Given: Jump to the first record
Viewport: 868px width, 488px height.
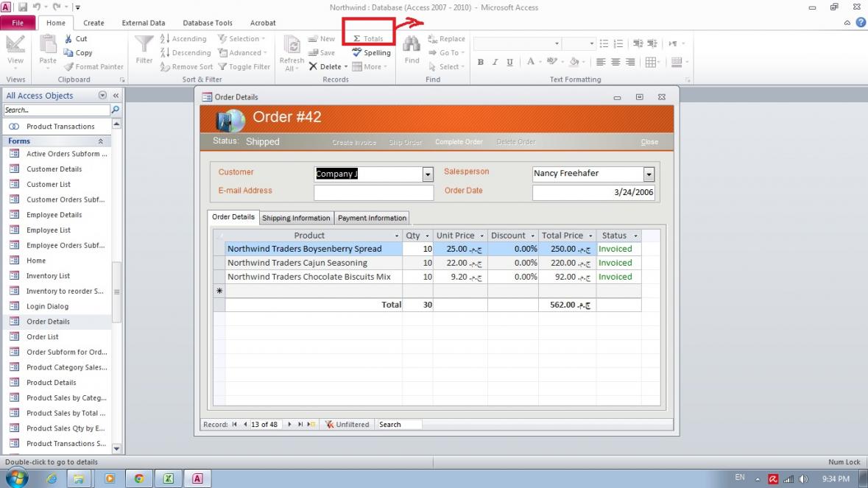Looking at the screenshot, I should pos(235,425).
